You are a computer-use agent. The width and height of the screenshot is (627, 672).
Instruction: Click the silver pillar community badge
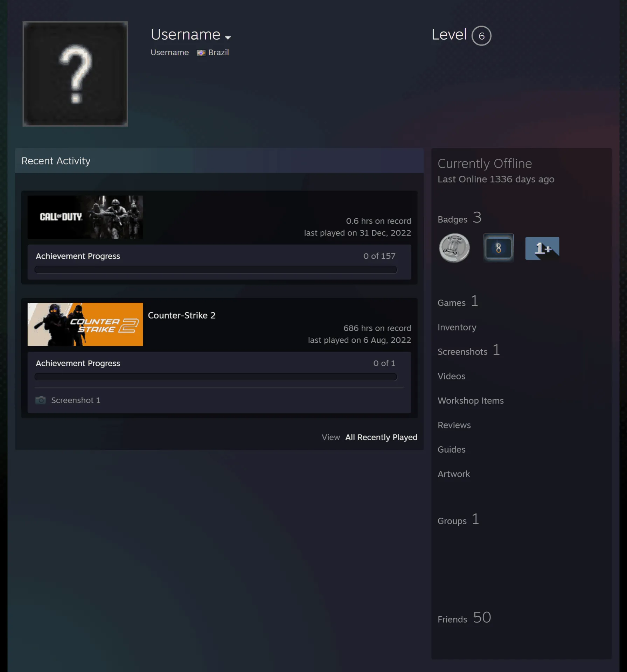pos(454,248)
